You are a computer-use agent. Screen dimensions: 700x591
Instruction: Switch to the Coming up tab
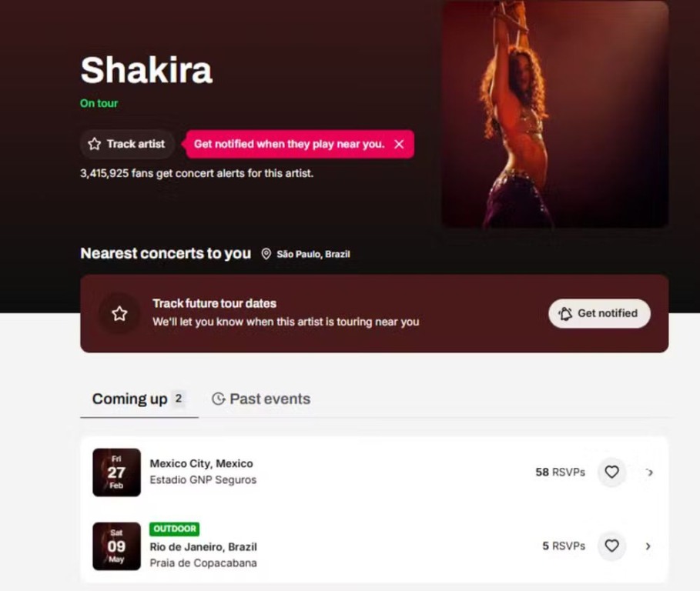pyautogui.click(x=129, y=399)
